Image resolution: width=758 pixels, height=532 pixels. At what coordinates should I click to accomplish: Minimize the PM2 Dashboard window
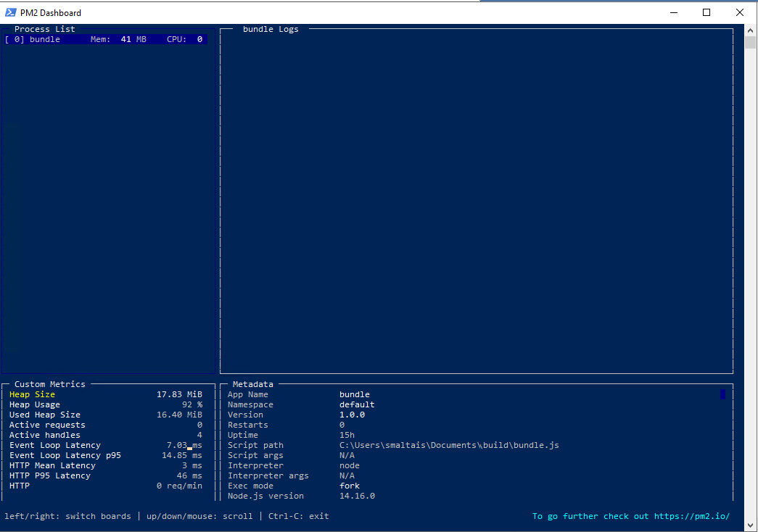tap(673, 12)
